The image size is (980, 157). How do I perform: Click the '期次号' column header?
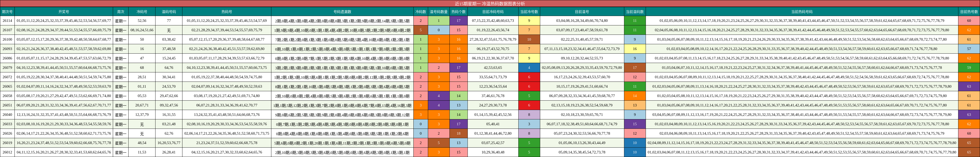(7, 12)
